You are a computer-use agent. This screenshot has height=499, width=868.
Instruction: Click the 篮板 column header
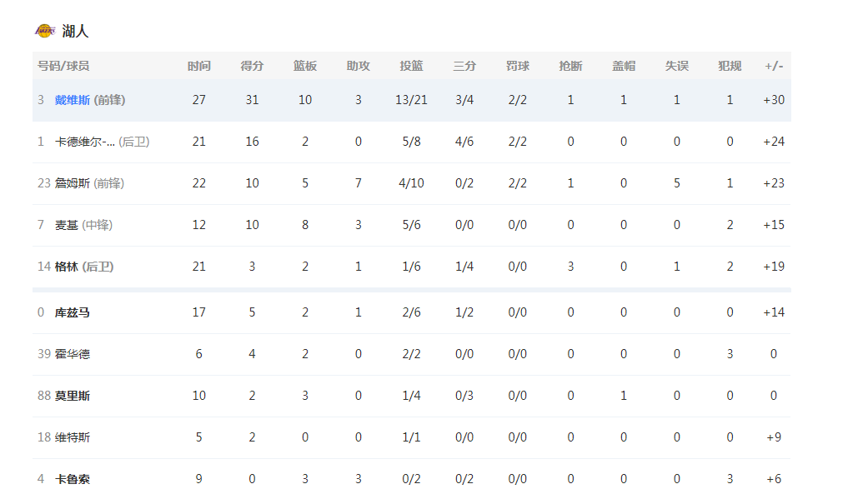pyautogui.click(x=305, y=66)
